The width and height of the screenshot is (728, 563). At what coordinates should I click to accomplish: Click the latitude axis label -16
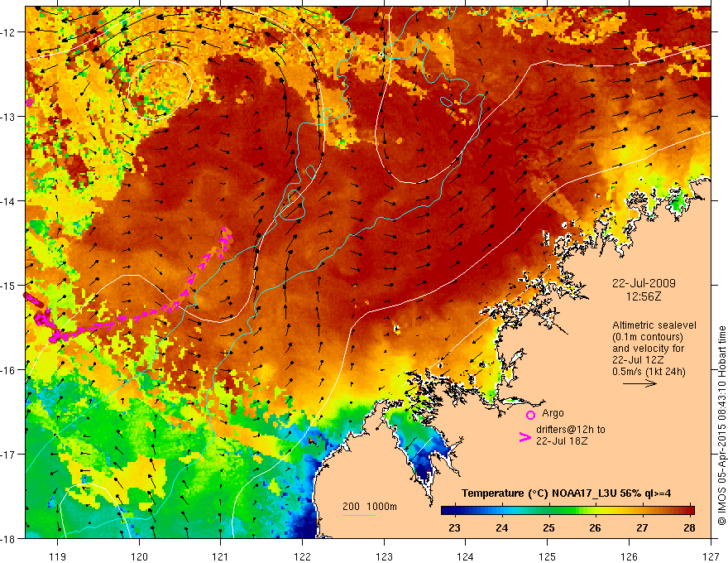9,370
